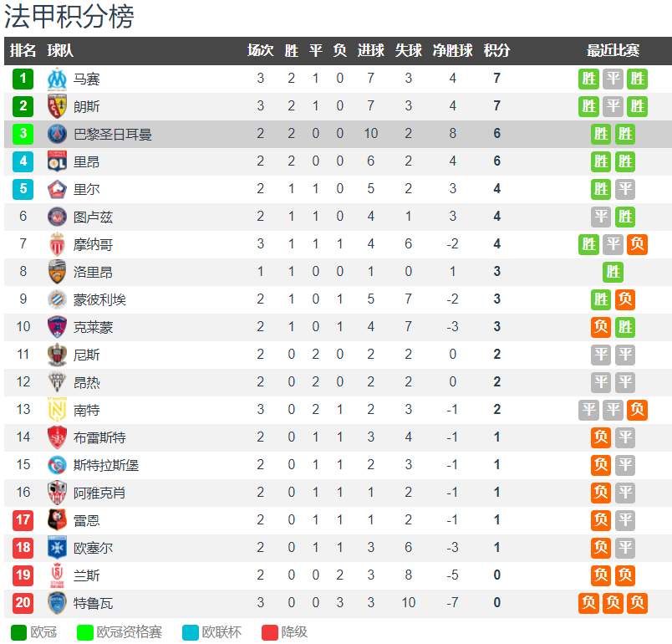
Task: Click Lorient's single green 胜 badge
Action: click(x=613, y=272)
